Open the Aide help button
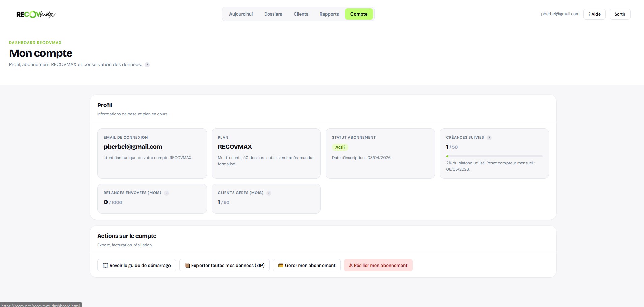The width and height of the screenshot is (644, 307). coord(594,14)
